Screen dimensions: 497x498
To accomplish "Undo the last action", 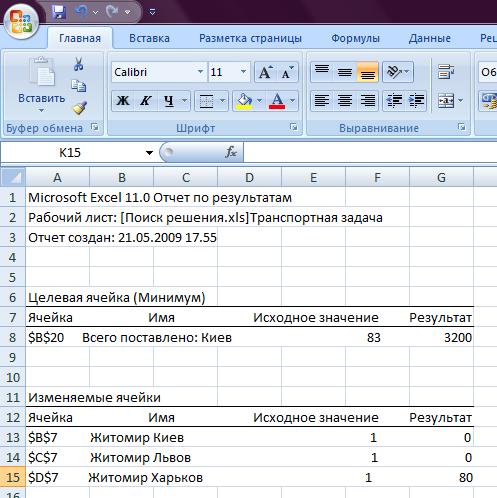I will tap(81, 12).
